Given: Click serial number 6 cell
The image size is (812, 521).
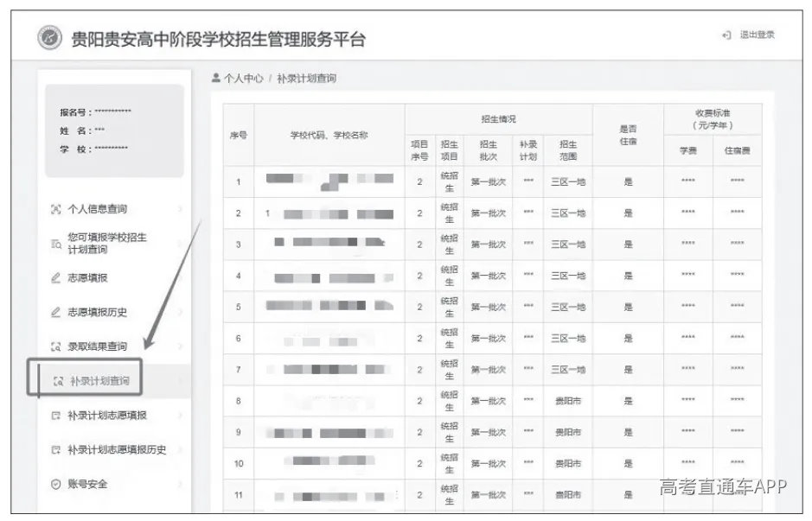Looking at the screenshot, I should click(238, 339).
